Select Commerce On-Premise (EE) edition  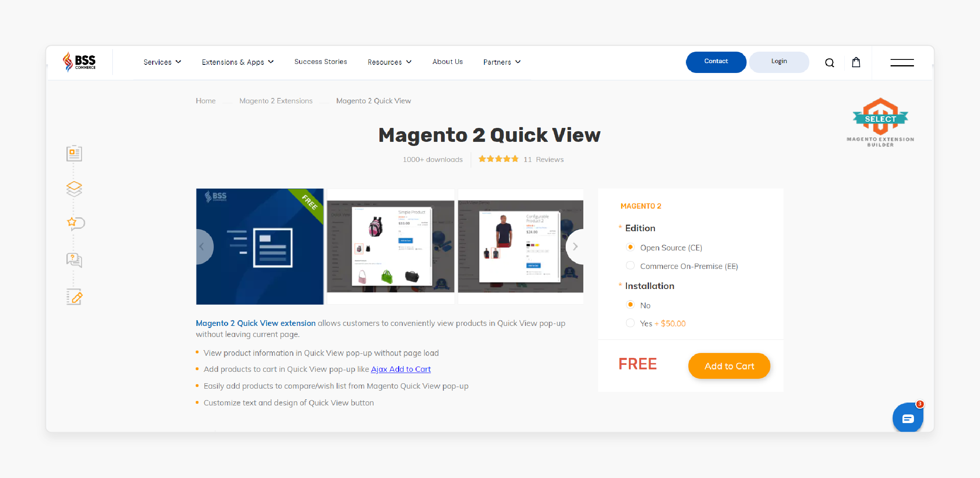[629, 266]
